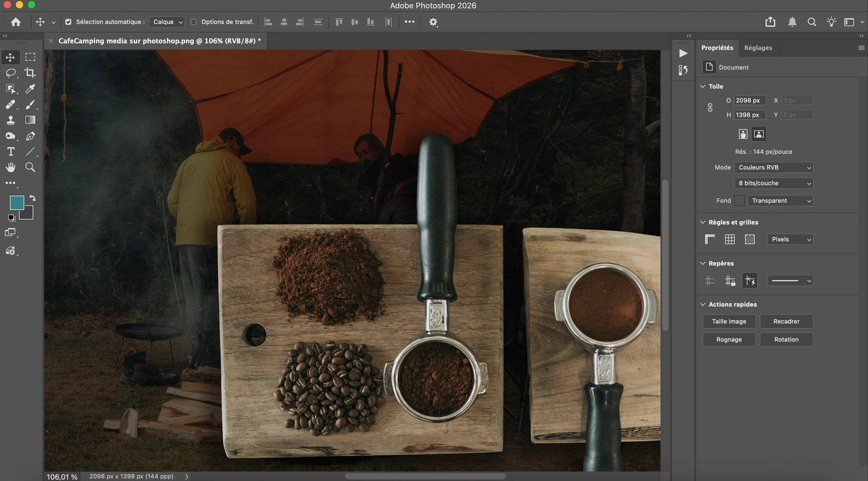The image size is (868, 481).
Task: Open the Transparent background dropdown
Action: click(x=780, y=201)
